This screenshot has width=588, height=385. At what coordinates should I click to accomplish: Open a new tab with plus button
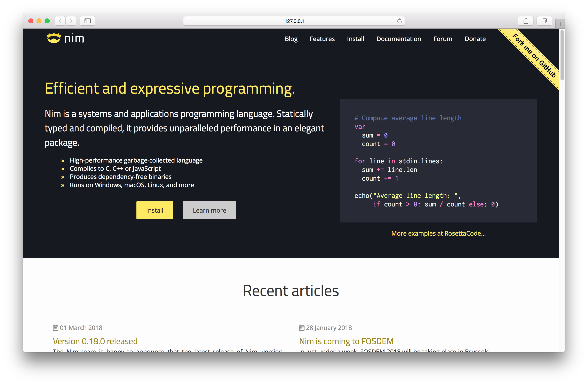click(560, 24)
